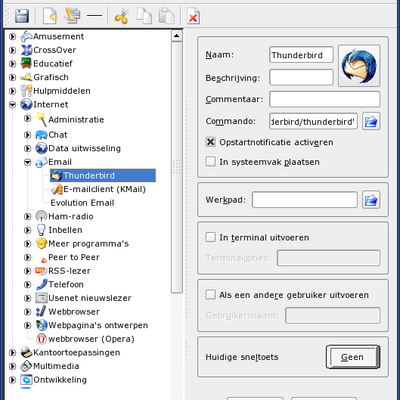This screenshot has height=400, width=400.
Task: Click the Ontwikkeling category icon
Action: pos(26,380)
